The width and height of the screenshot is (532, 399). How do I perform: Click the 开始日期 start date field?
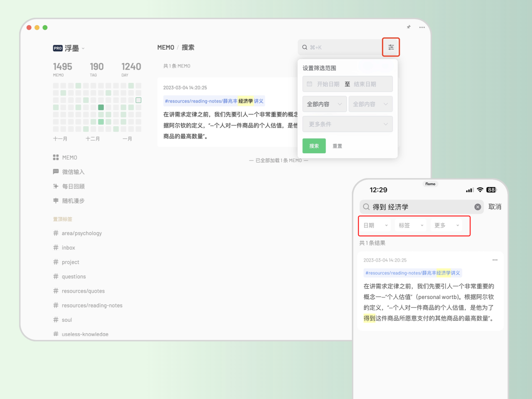tap(328, 84)
